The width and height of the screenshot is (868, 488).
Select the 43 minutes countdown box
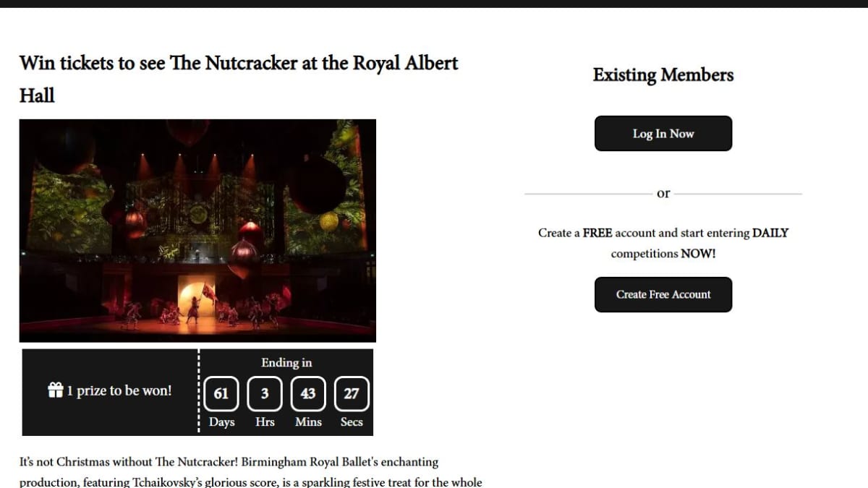tap(308, 394)
